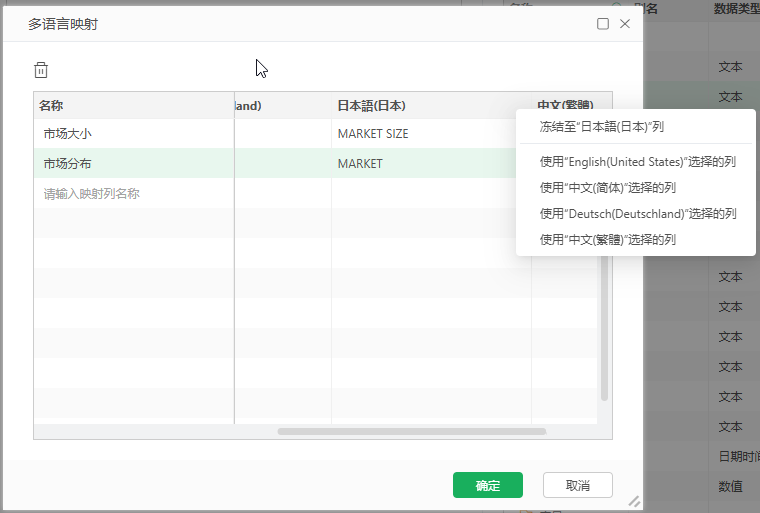Viewport: 760px width, 513px height.
Task: Pick 使用"Deutsch(Deutschland)"选择的列 option
Action: [x=637, y=213]
